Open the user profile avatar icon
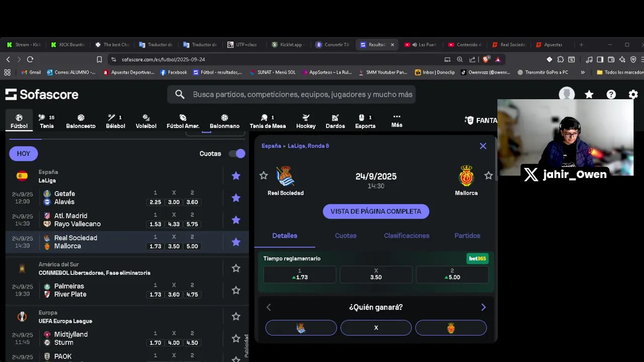 (567, 94)
